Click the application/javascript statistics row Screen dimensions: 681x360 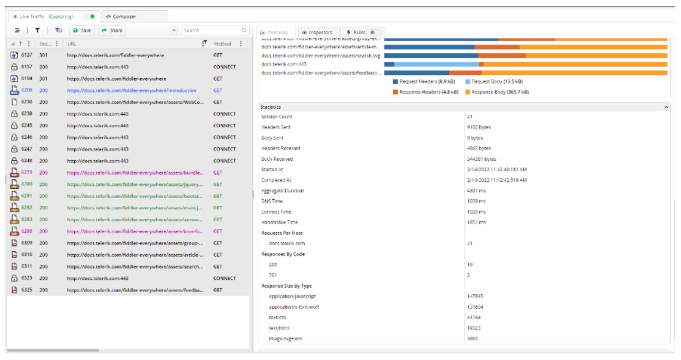coord(464,296)
